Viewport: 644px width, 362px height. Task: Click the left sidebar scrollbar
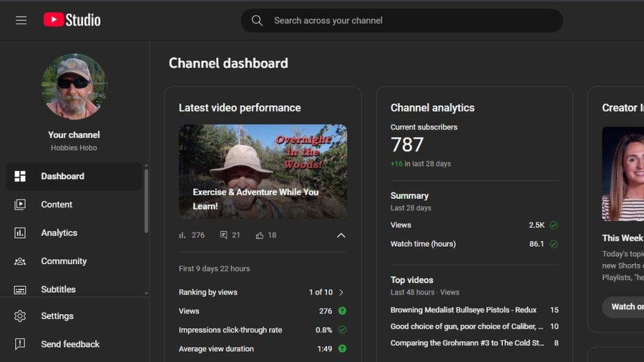coord(147,201)
